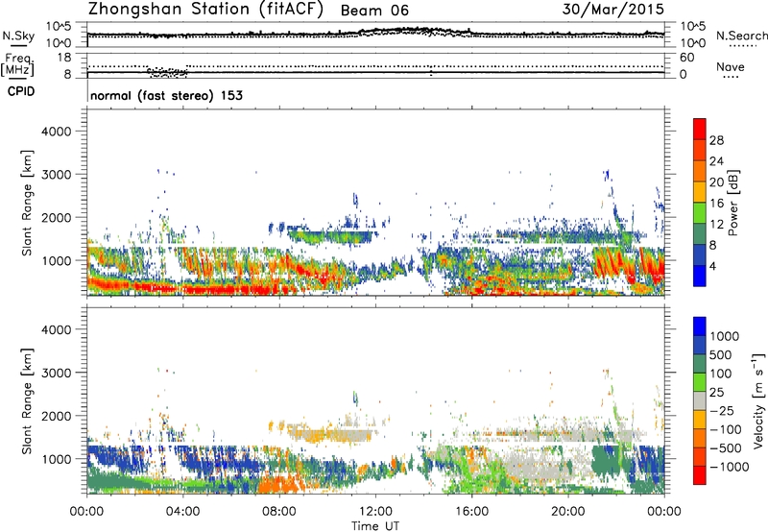
Task: Click '10^0' tick beside the N.Search label
Action: (x=692, y=43)
